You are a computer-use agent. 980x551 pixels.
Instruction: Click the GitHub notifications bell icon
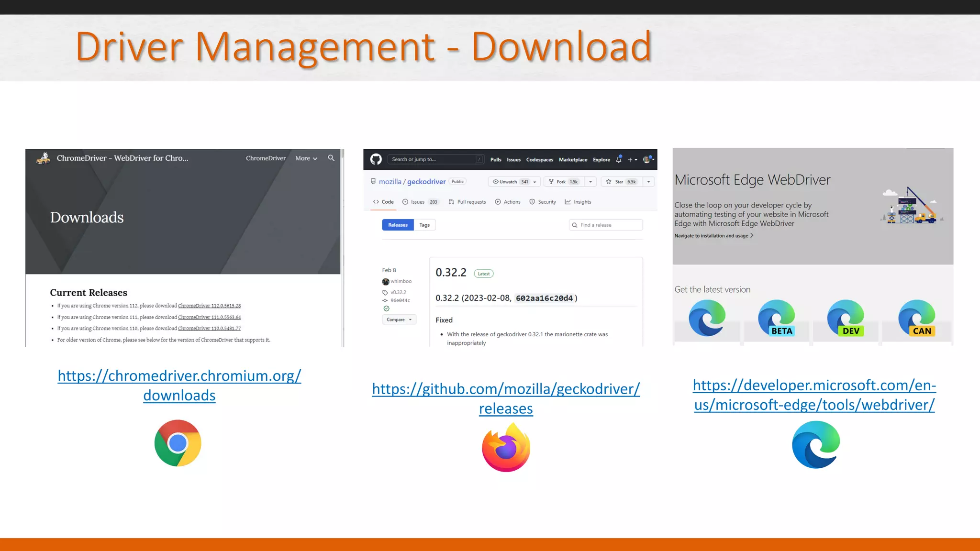(619, 159)
